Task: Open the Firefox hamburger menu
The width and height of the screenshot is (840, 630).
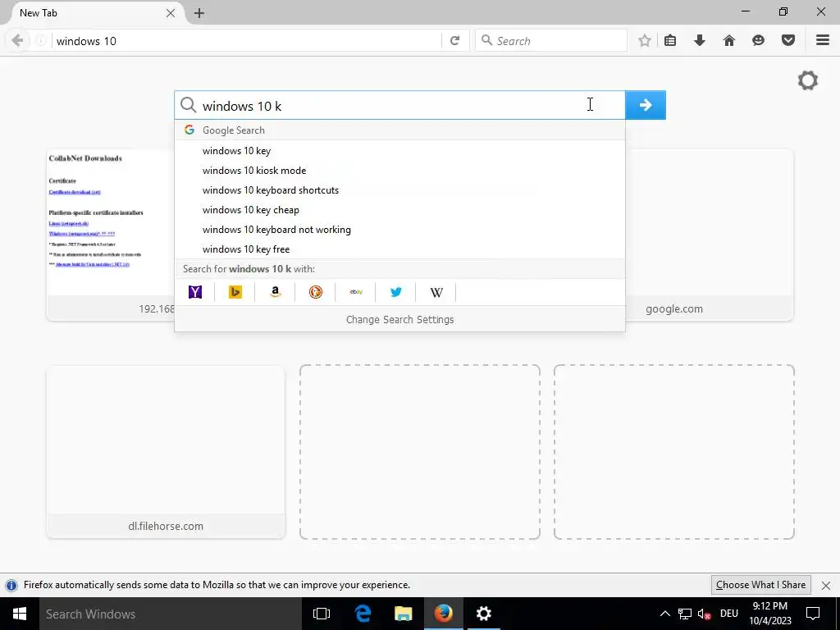Action: click(823, 41)
